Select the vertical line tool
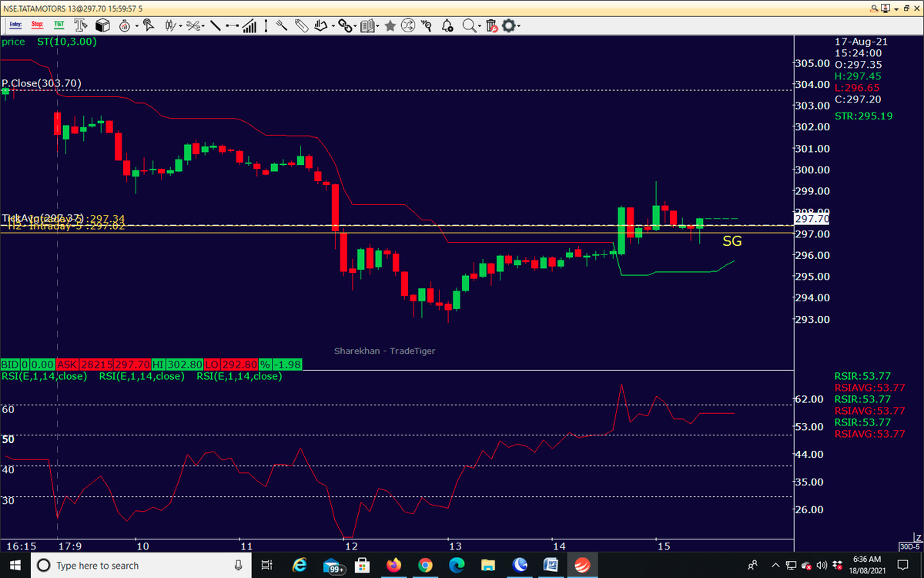This screenshot has height=578, width=924. (266, 25)
